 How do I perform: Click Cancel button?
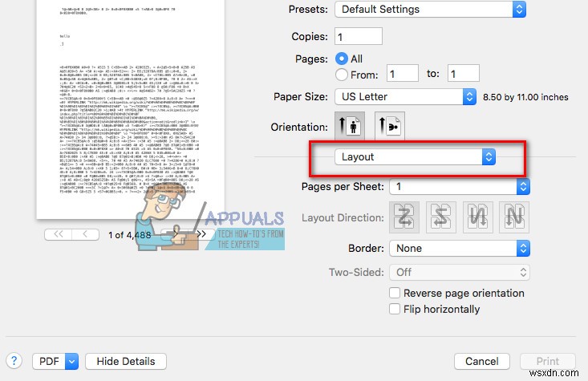coord(482,362)
